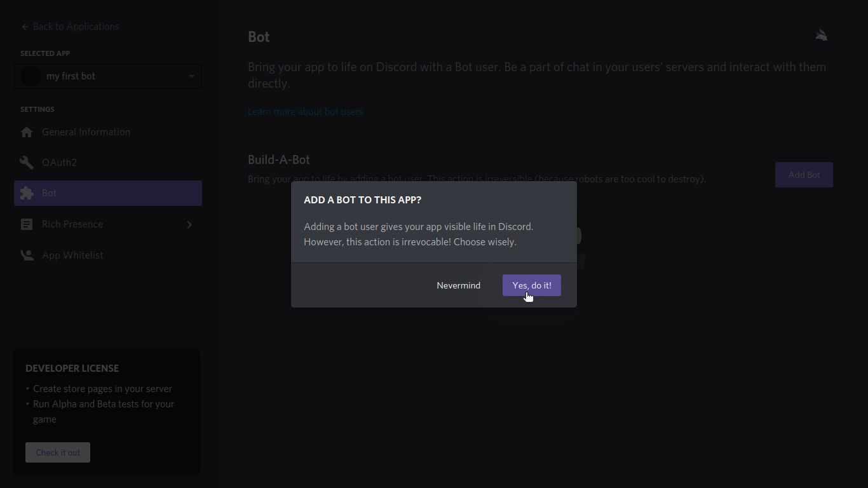Viewport: 868px width, 488px height.
Task: Click the puzzle piece Bot icon
Action: [x=27, y=193]
